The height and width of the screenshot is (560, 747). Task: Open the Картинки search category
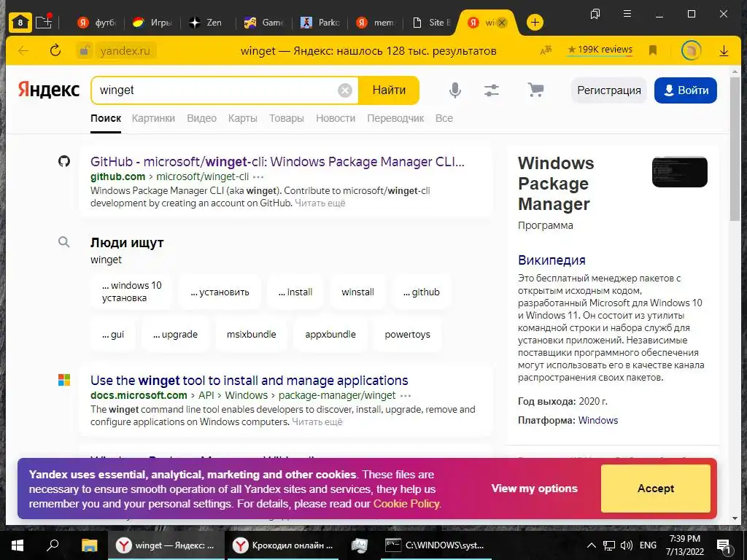click(153, 118)
